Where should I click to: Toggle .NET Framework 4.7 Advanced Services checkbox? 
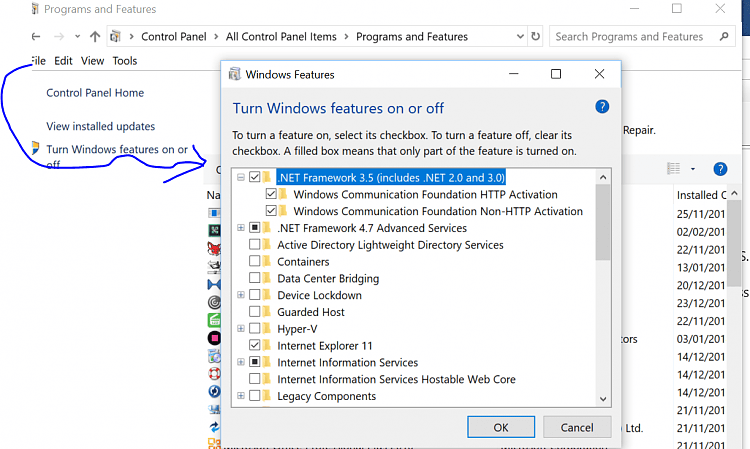(255, 228)
